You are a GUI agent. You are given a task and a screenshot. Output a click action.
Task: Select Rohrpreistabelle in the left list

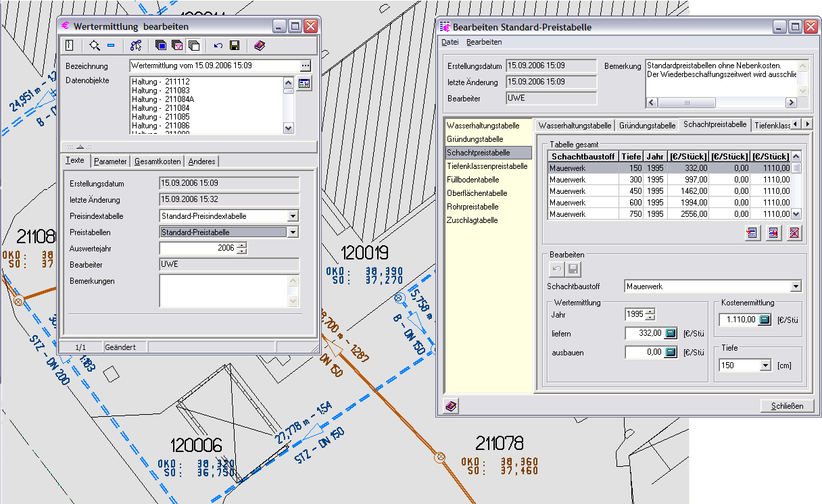coord(473,207)
